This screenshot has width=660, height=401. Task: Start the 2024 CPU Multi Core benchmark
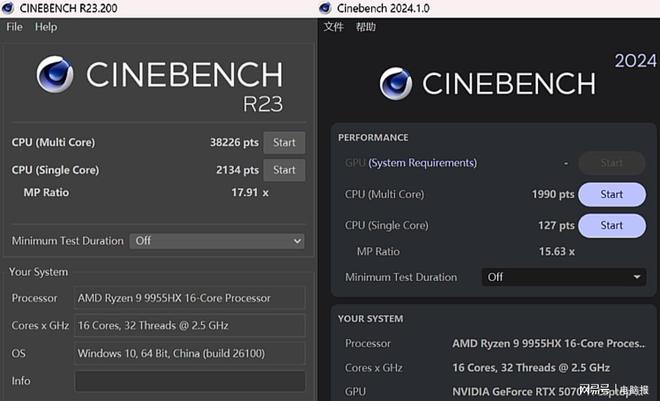(x=611, y=194)
